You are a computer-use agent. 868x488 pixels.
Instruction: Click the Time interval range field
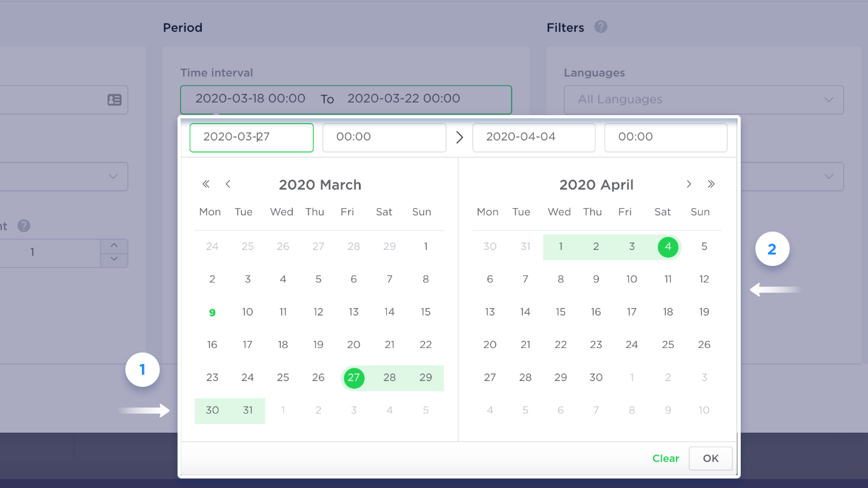coord(346,99)
